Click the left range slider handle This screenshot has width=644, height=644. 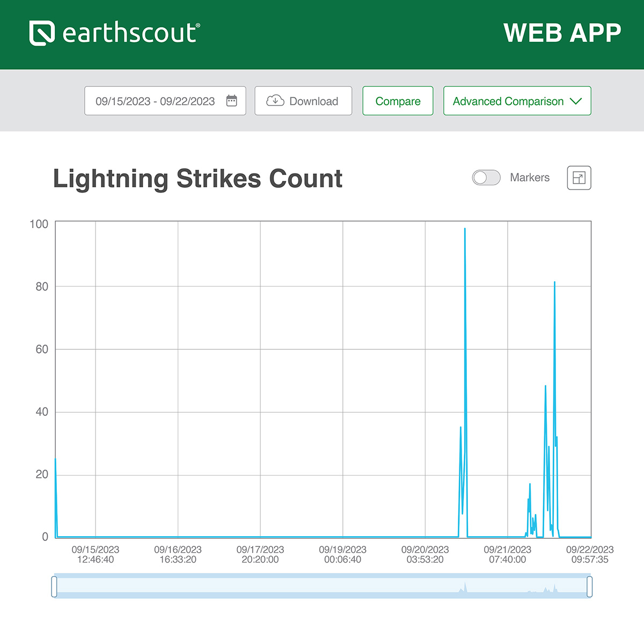pyautogui.click(x=54, y=586)
